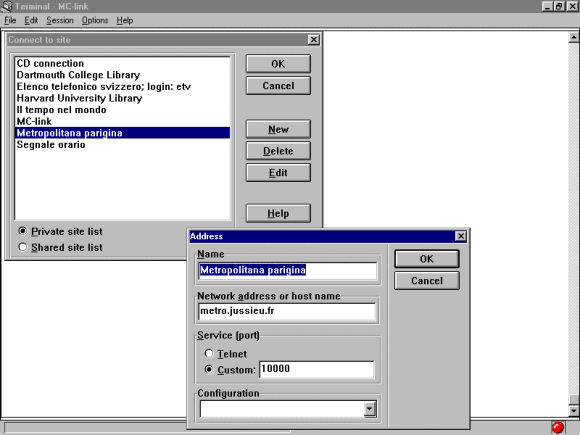Click the Network address host name field

[x=287, y=311]
